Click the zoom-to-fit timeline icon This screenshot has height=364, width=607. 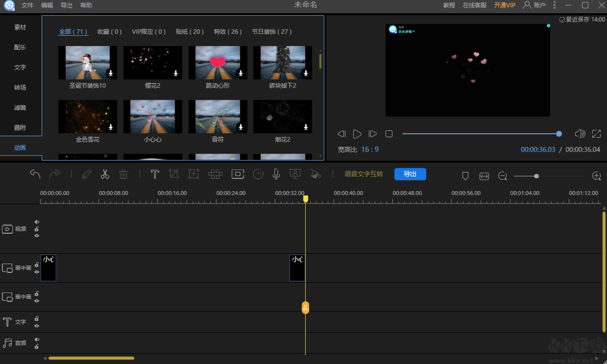point(484,176)
